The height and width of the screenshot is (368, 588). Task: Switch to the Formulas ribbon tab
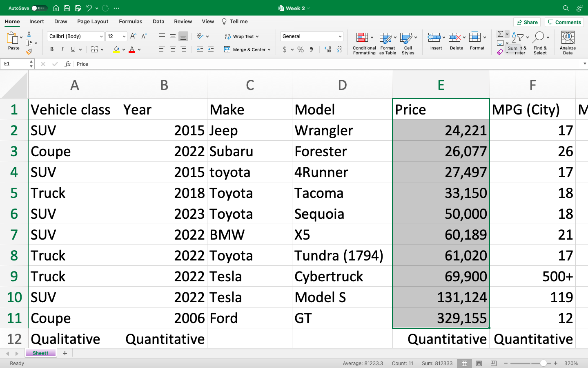130,21
